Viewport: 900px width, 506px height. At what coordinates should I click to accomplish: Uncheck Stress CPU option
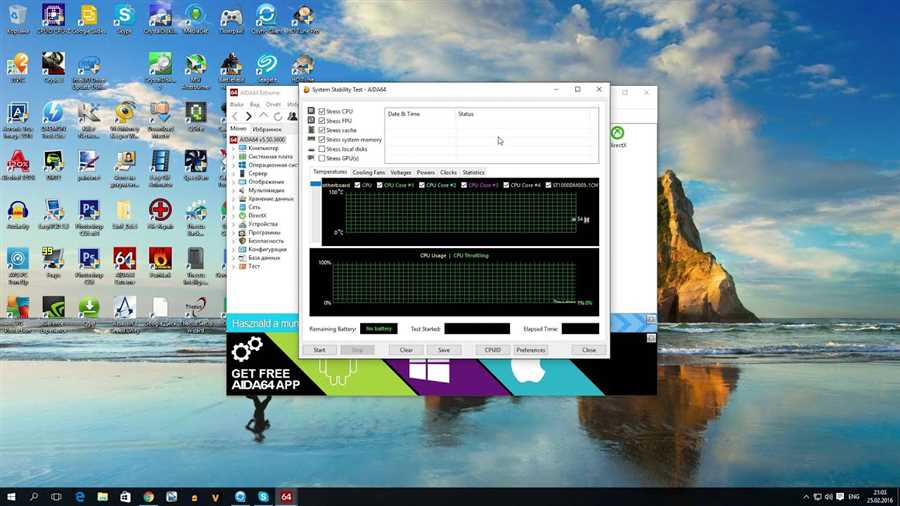click(321, 111)
